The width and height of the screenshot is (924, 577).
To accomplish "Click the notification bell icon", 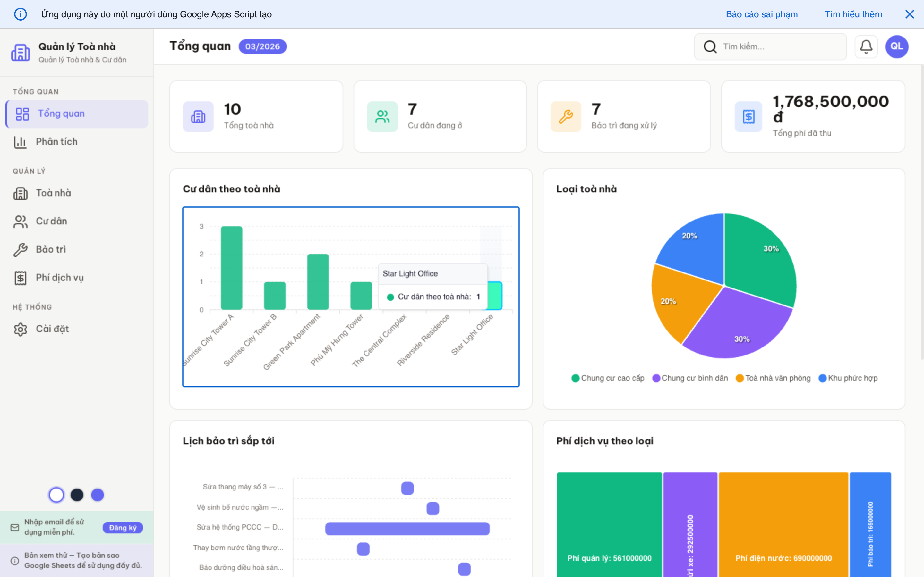I will point(866,46).
